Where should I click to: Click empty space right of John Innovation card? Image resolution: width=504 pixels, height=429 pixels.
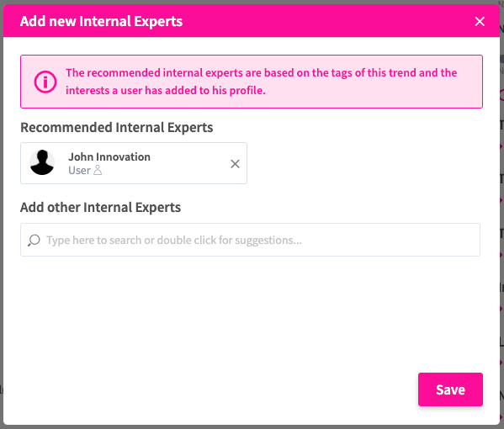pyautogui.click(x=363, y=163)
